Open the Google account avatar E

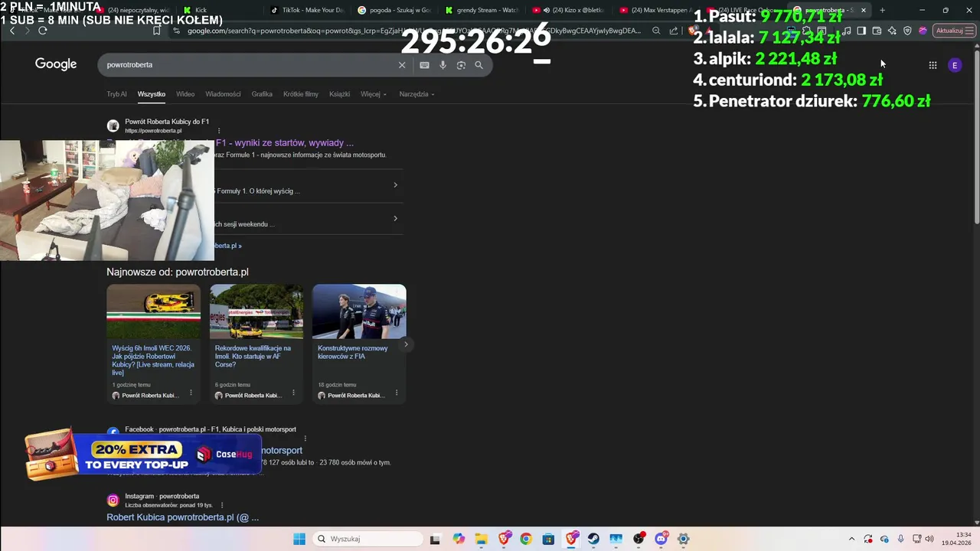[955, 65]
